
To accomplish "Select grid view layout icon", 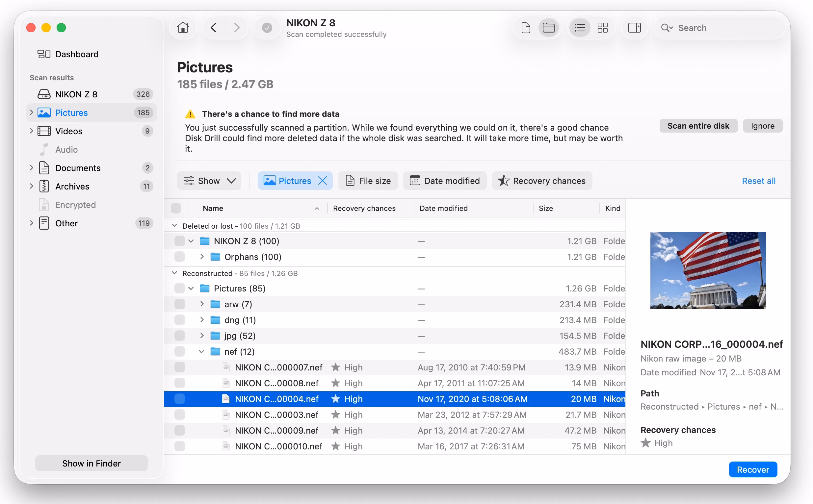I will [x=602, y=28].
